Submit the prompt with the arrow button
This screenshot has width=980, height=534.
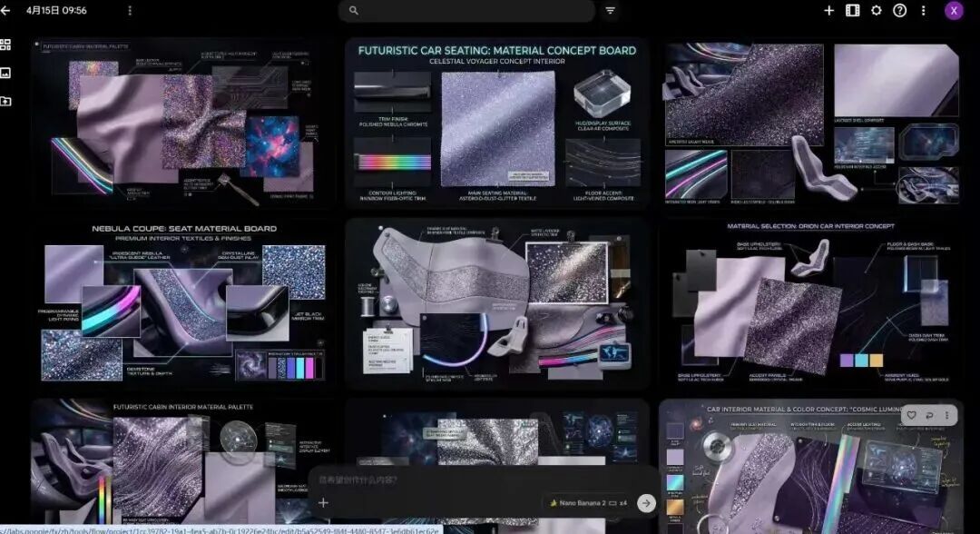(646, 503)
